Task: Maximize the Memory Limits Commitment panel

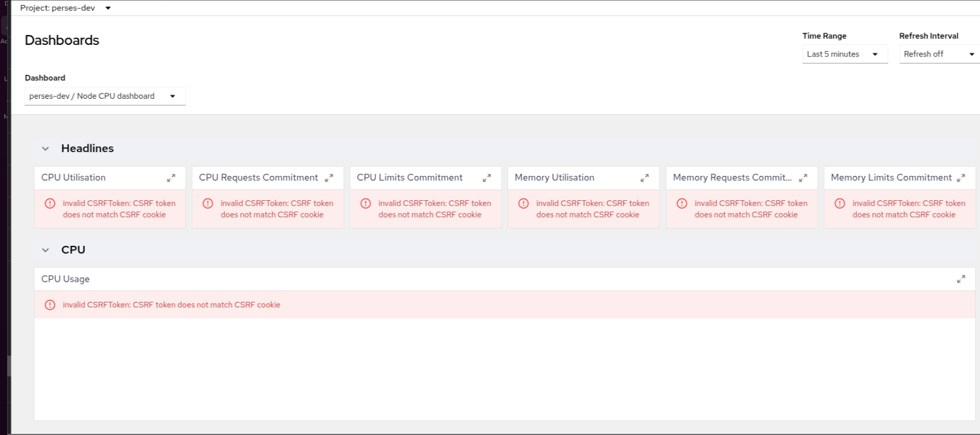Action: tap(961, 178)
